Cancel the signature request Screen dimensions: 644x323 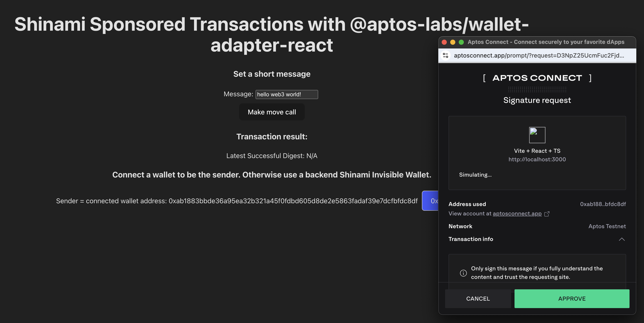pos(478,298)
